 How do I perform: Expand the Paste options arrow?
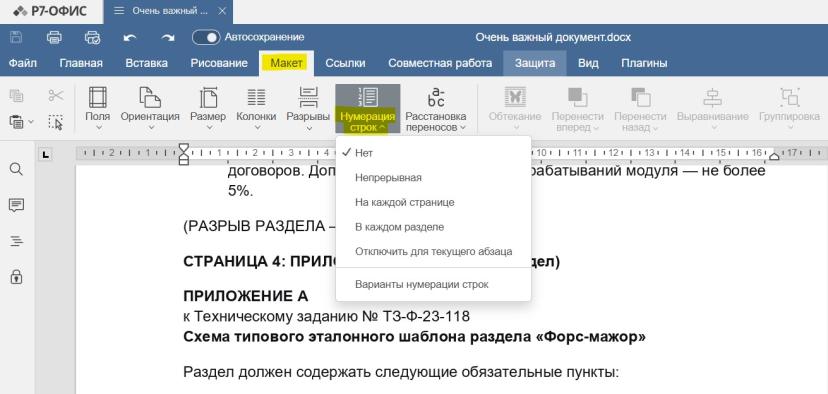click(x=31, y=122)
